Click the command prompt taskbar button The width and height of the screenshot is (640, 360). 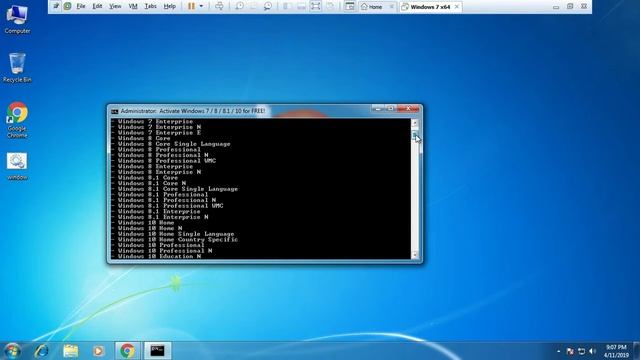tap(157, 351)
